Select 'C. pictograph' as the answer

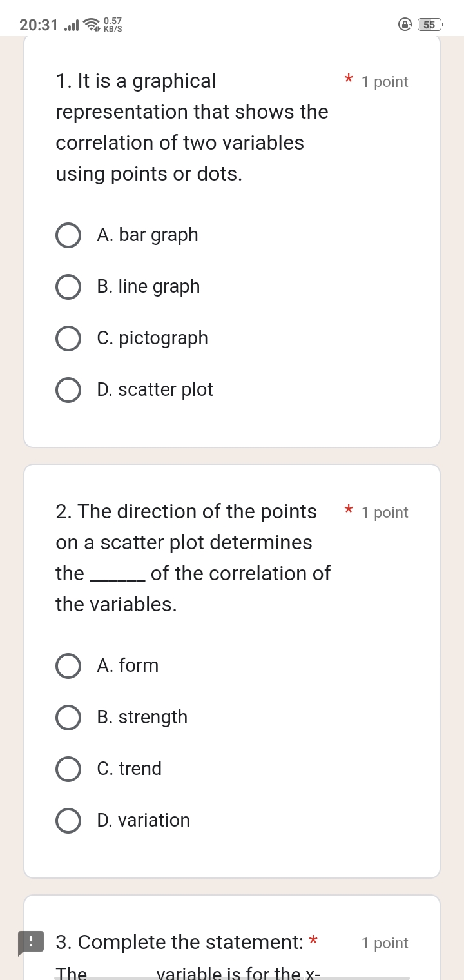[68, 338]
